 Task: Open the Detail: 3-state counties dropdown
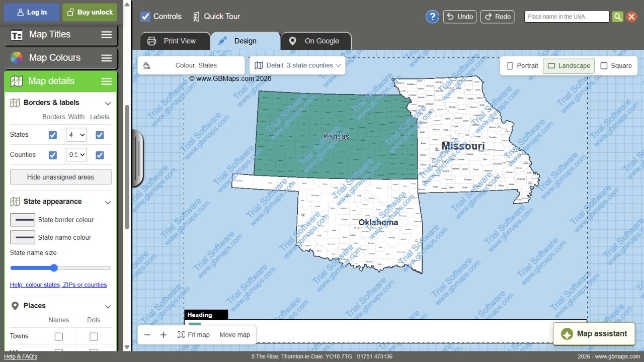(297, 65)
